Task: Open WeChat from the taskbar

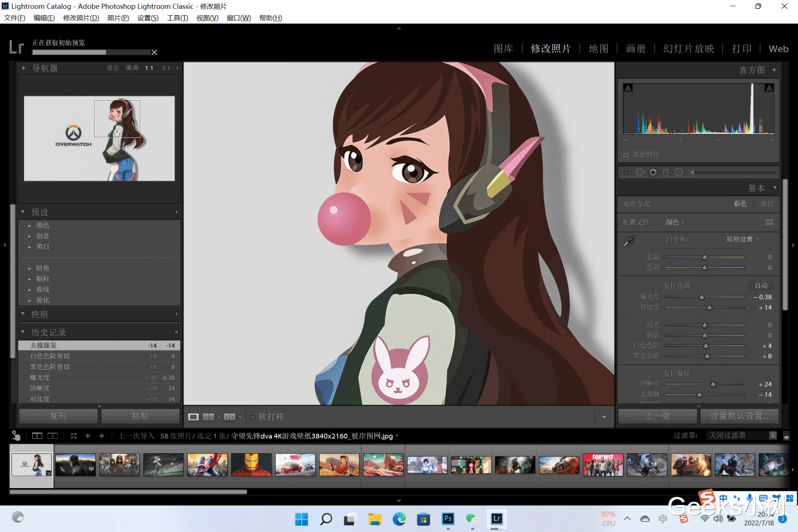Action: click(x=472, y=519)
